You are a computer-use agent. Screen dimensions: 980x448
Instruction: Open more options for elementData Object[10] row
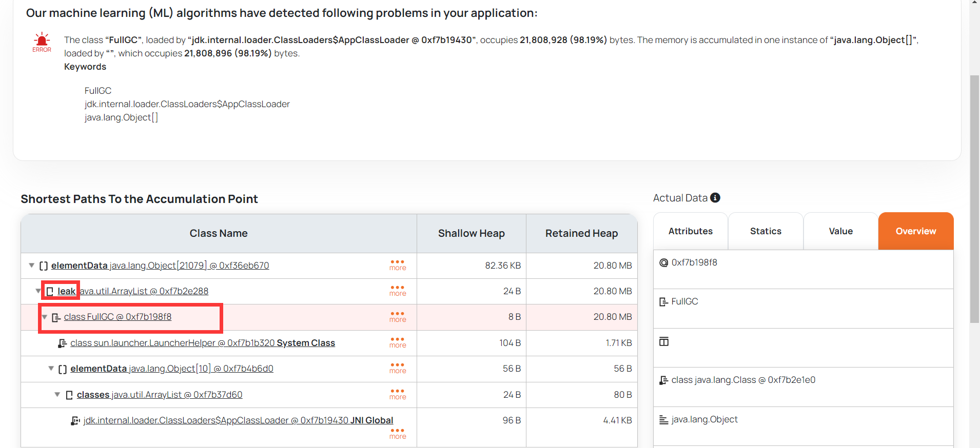click(398, 368)
